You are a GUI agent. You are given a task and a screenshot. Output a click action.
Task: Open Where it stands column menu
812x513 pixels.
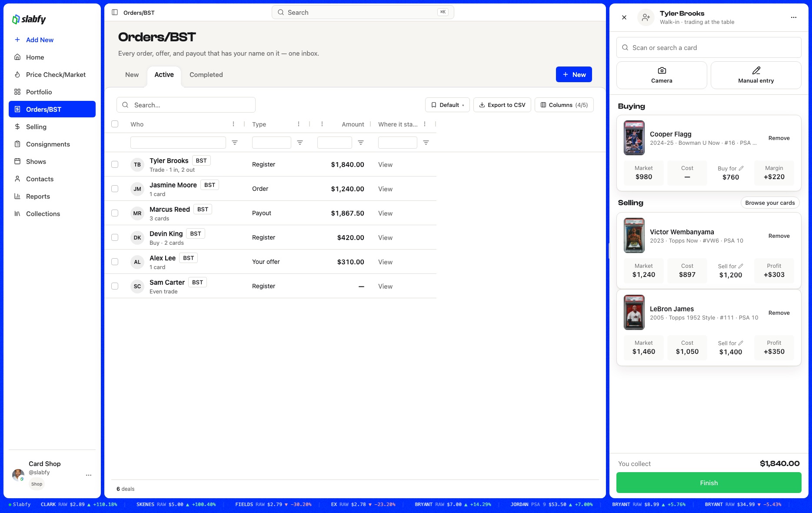point(425,124)
